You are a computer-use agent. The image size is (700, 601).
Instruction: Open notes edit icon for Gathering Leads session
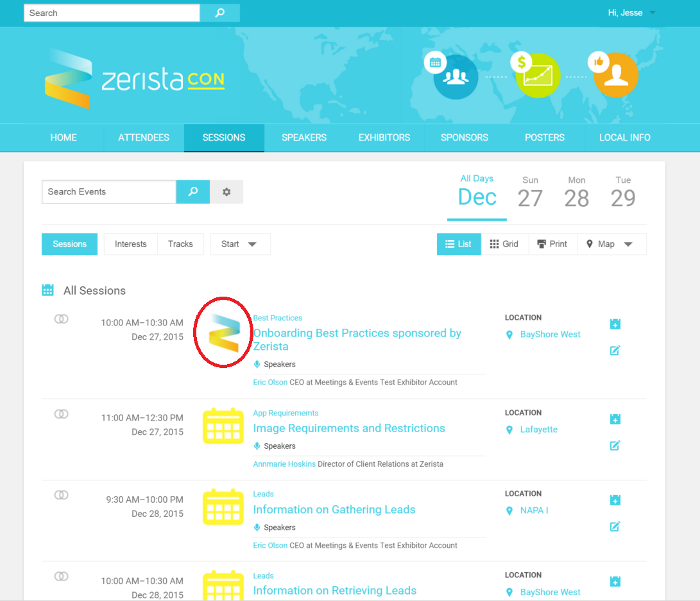(615, 527)
